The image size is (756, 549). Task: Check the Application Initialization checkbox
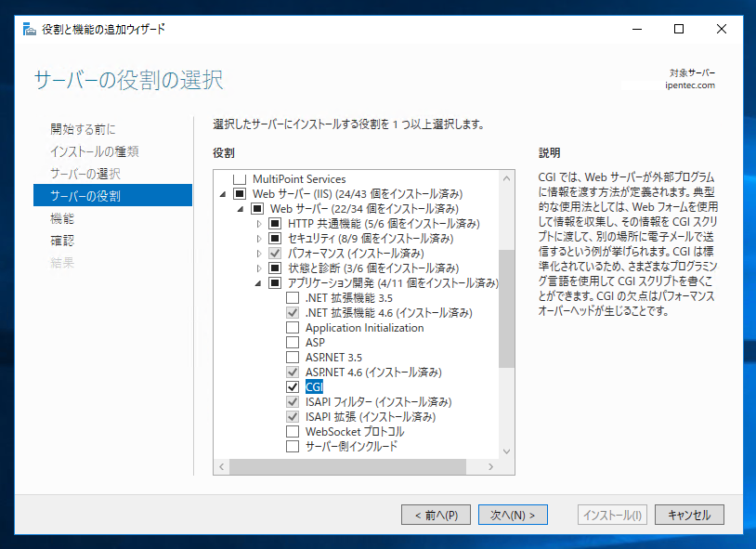coord(293,328)
